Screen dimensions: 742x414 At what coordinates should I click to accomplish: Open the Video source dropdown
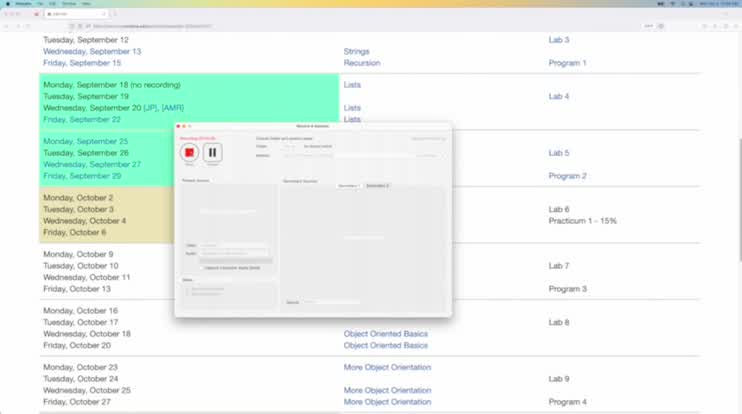tap(234, 245)
